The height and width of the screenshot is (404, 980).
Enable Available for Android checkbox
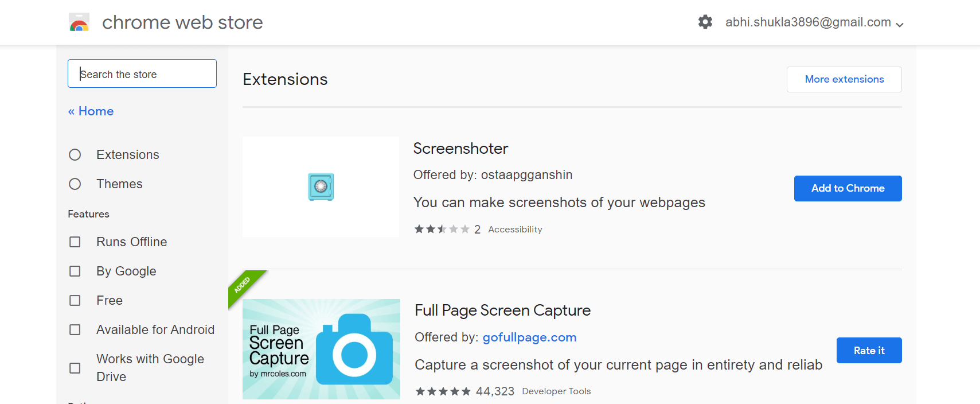pyautogui.click(x=75, y=330)
